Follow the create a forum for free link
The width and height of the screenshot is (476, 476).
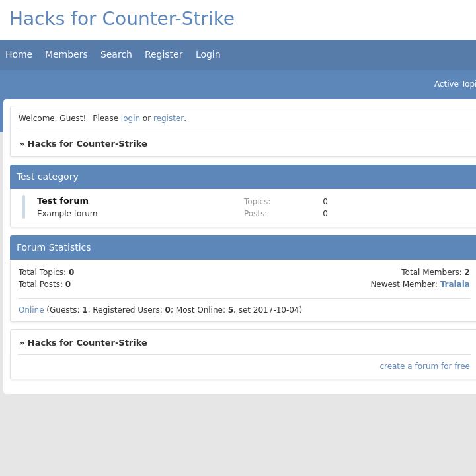pyautogui.click(x=424, y=366)
